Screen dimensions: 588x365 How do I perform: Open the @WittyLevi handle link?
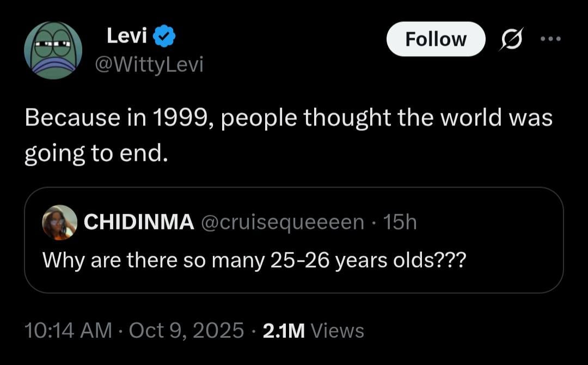pyautogui.click(x=149, y=65)
